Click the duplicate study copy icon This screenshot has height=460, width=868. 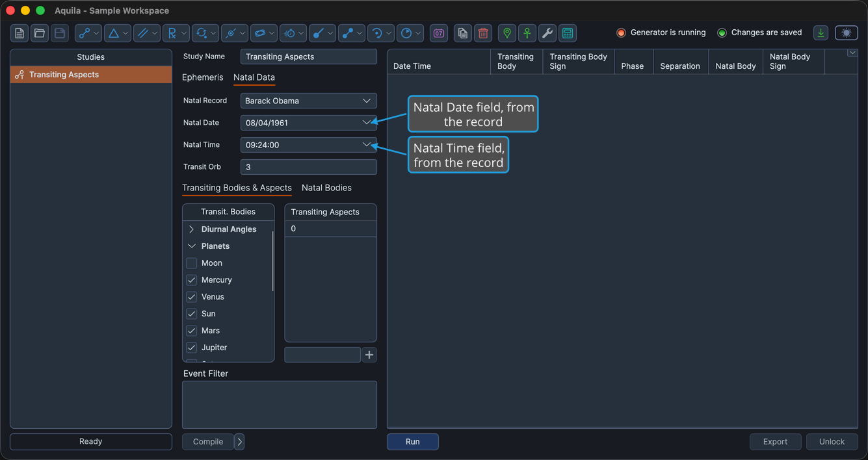[x=463, y=33]
